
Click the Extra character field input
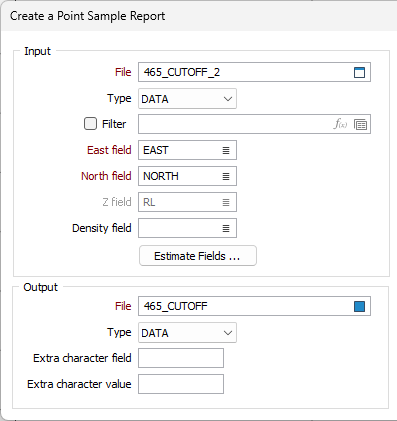pos(181,358)
